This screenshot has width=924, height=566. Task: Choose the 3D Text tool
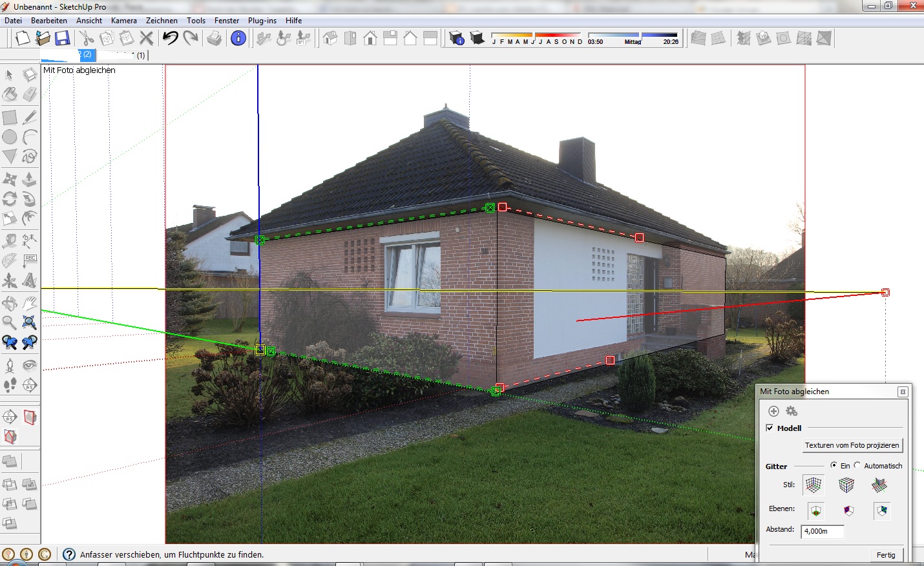30,280
